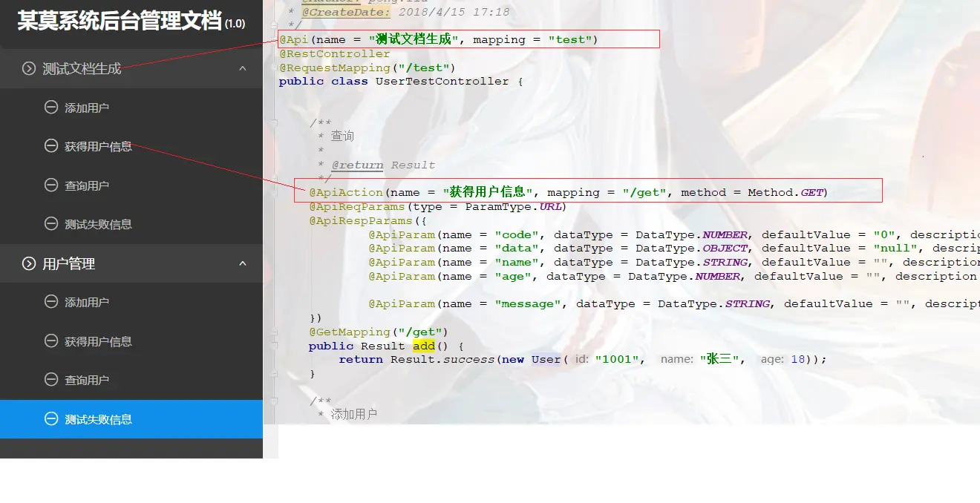Click the @ApiReqParams line in code
980x503 pixels.
point(438,206)
